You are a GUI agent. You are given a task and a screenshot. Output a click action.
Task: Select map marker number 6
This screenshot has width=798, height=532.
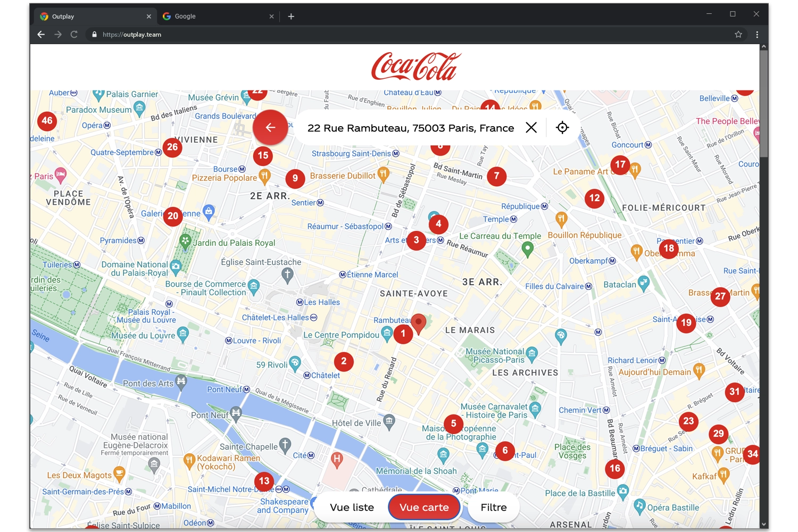tap(505, 451)
